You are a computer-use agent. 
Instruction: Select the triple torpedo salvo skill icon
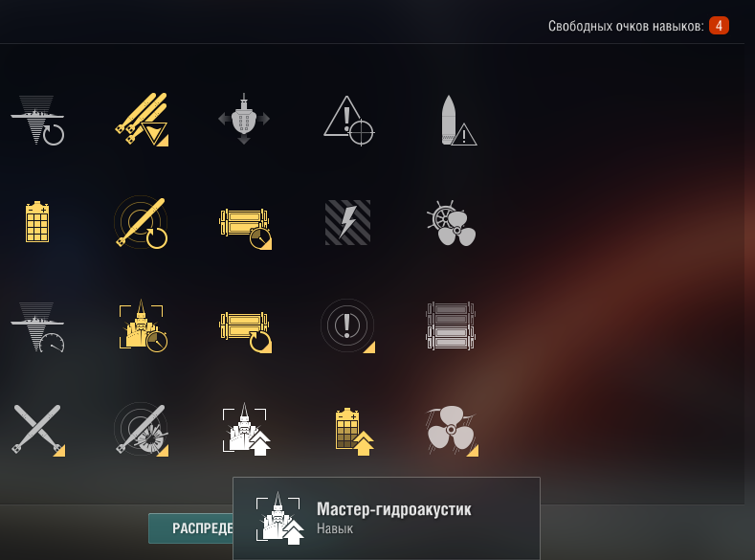(x=141, y=120)
